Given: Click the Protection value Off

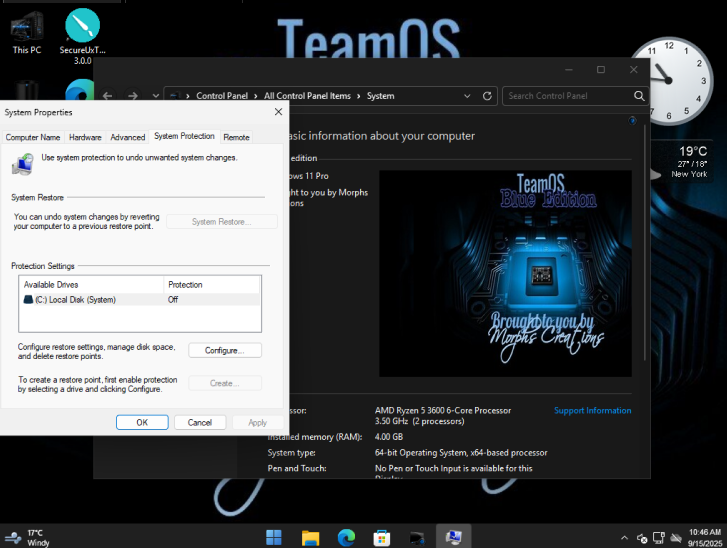Looking at the screenshot, I should [x=173, y=299].
